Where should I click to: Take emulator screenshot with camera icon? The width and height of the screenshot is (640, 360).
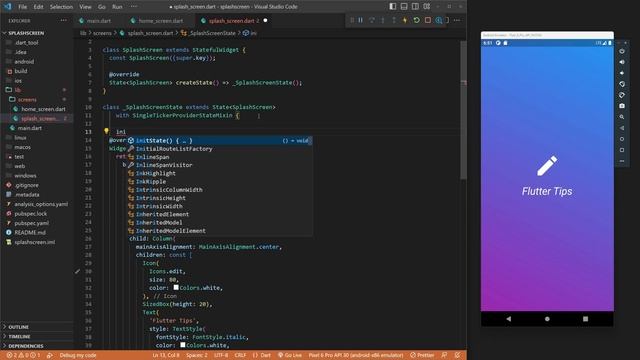point(622,106)
